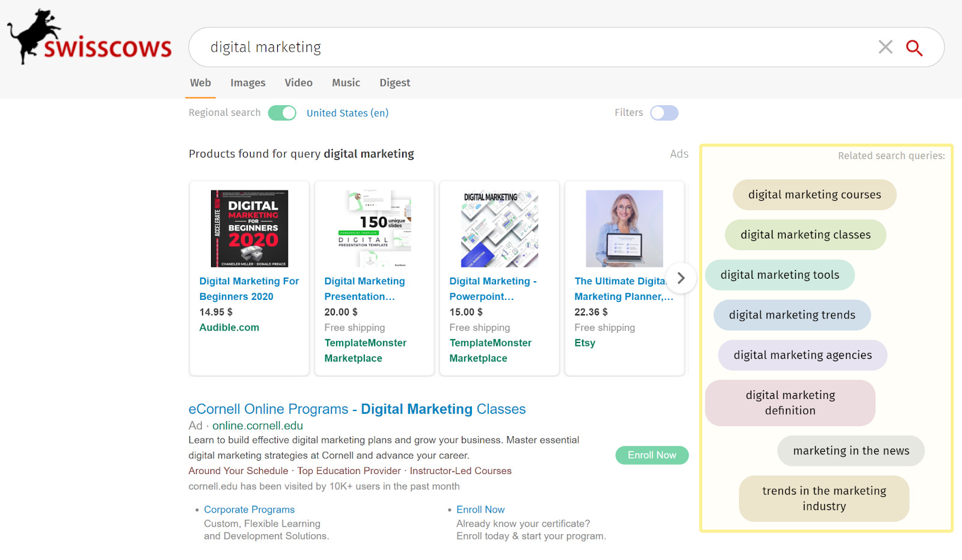Focus the digital marketing search field
Viewport: 962px width, 560px height.
click(529, 47)
